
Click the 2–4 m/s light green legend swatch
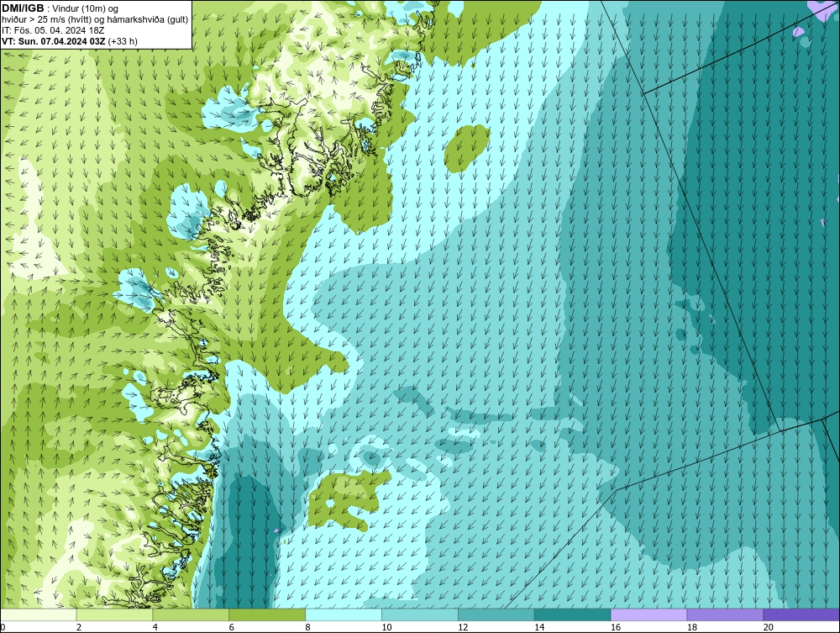114,615
